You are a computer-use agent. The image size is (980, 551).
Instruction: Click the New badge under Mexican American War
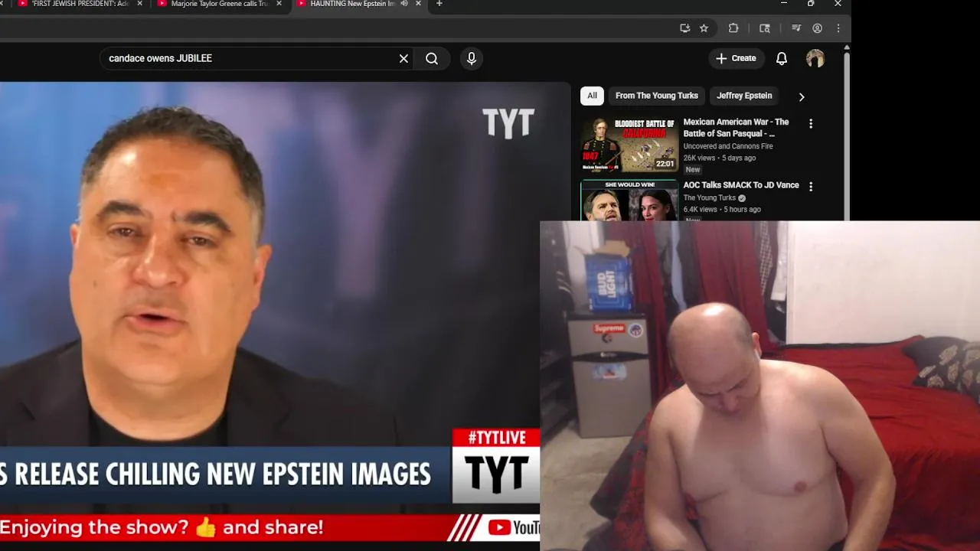point(693,170)
